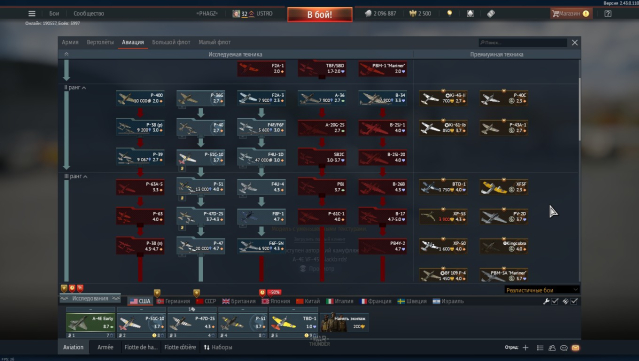Select the P-51 aircraft in research tree
This screenshot has height=361, width=639.
[x=201, y=187]
